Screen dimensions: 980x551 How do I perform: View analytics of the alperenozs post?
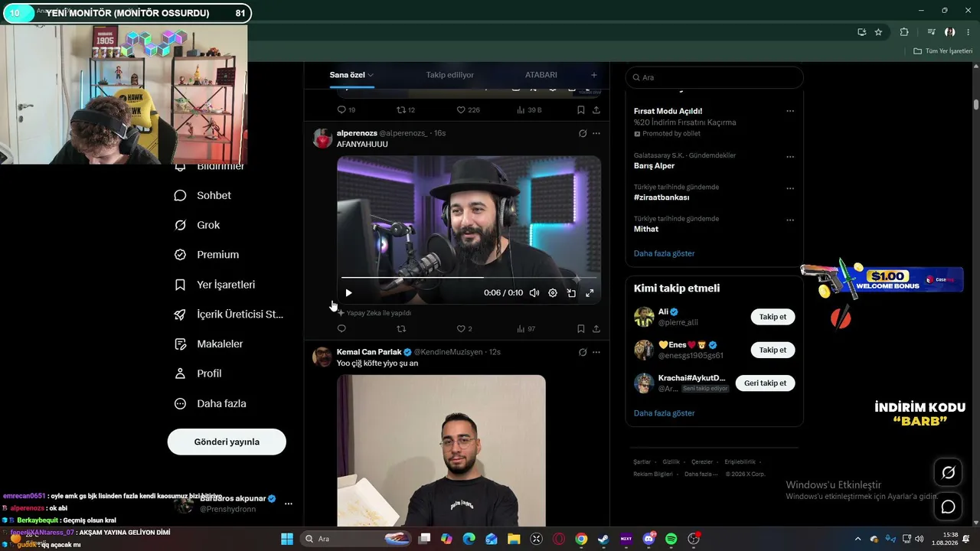[x=526, y=329]
